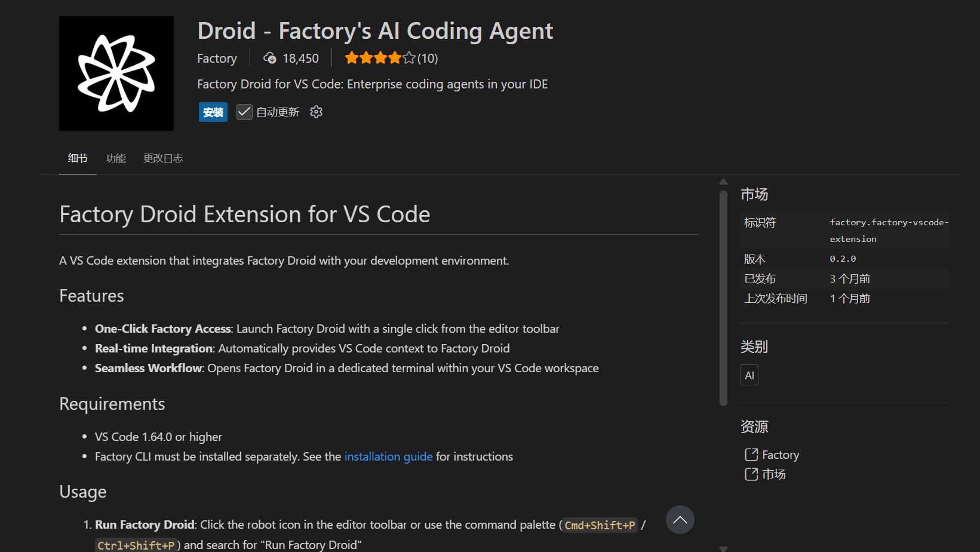
Task: Click the download count cloud icon
Action: click(x=270, y=58)
